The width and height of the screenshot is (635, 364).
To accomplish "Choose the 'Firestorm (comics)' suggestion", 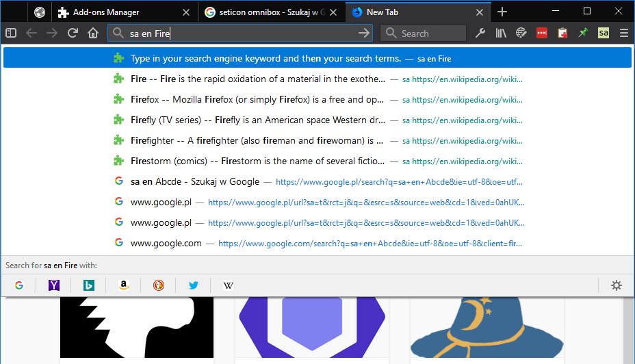I will 317,161.
